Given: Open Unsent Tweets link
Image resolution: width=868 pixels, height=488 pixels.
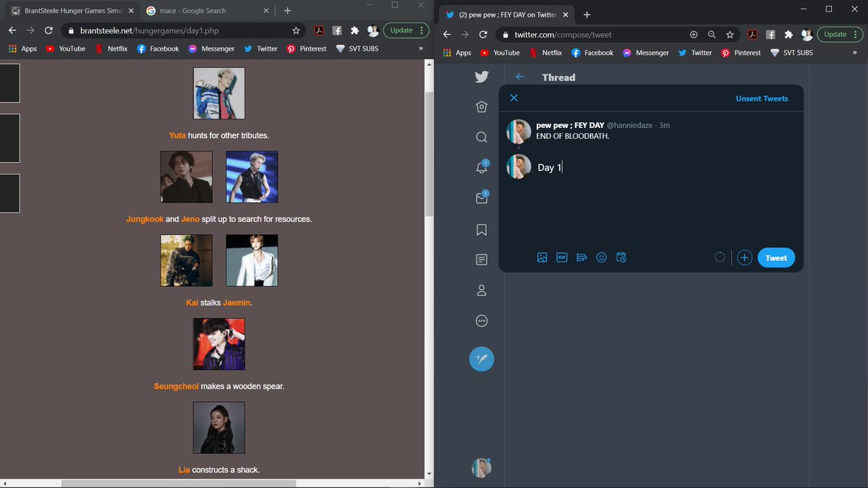Looking at the screenshot, I should (762, 98).
